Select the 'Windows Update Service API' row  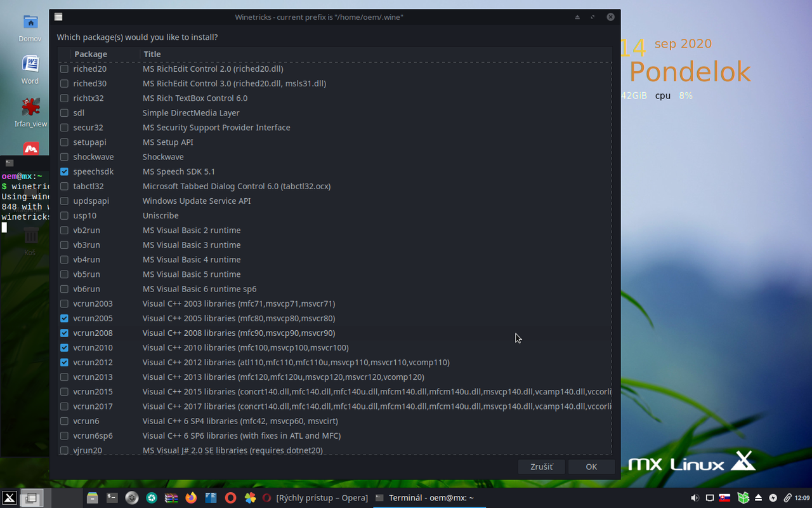tap(334, 201)
